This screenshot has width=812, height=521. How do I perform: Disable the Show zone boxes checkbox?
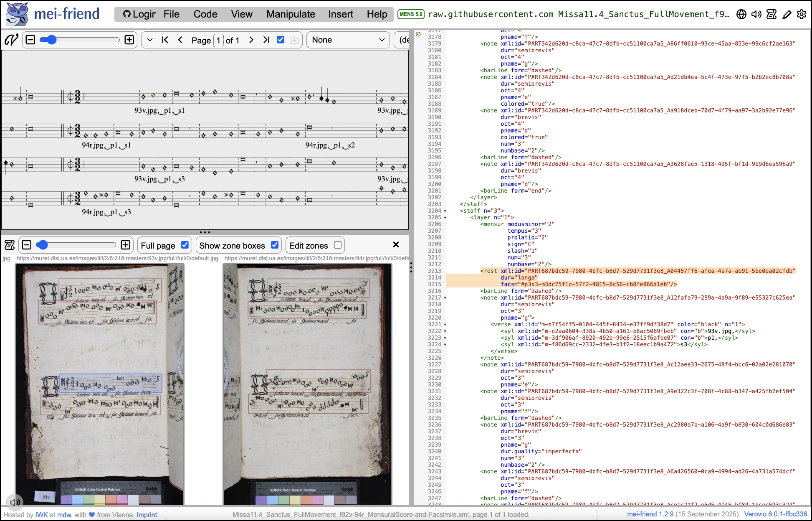275,245
